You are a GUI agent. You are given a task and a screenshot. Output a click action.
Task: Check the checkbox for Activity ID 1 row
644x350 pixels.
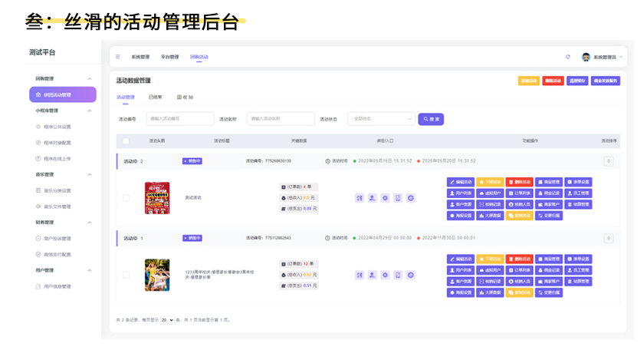(x=126, y=275)
